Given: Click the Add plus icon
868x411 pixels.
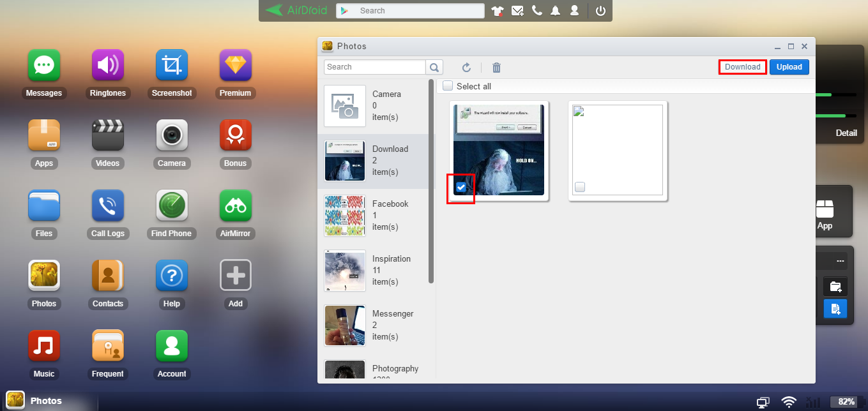Looking at the screenshot, I should point(236,276).
